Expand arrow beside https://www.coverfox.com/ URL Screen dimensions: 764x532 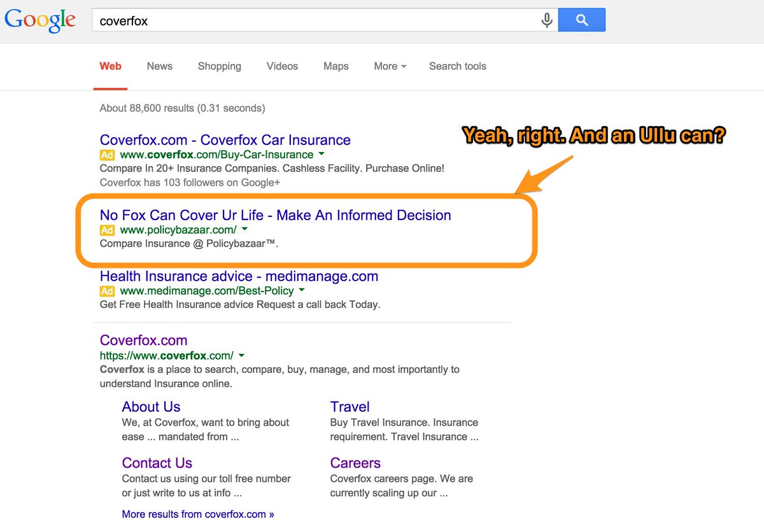point(242,355)
